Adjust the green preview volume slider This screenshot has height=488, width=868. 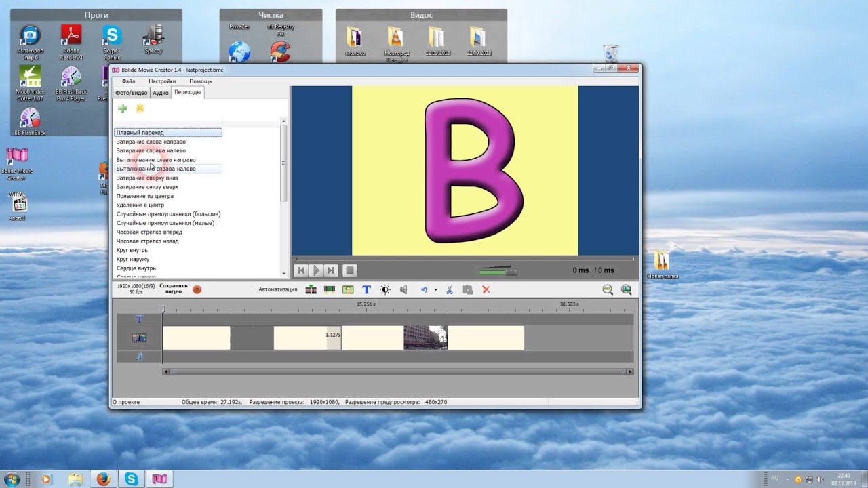(x=498, y=271)
